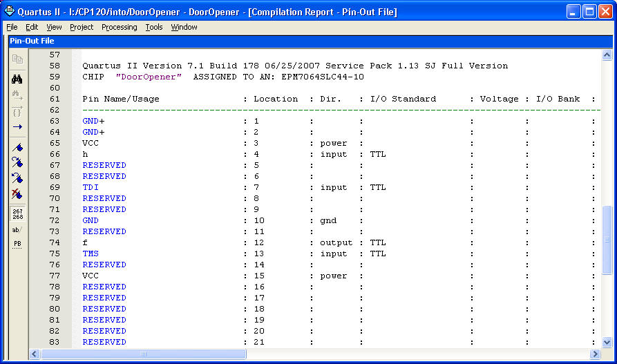Viewport: 617px width, 364px height.
Task: Click the "Location" column header text
Action: click(x=276, y=99)
